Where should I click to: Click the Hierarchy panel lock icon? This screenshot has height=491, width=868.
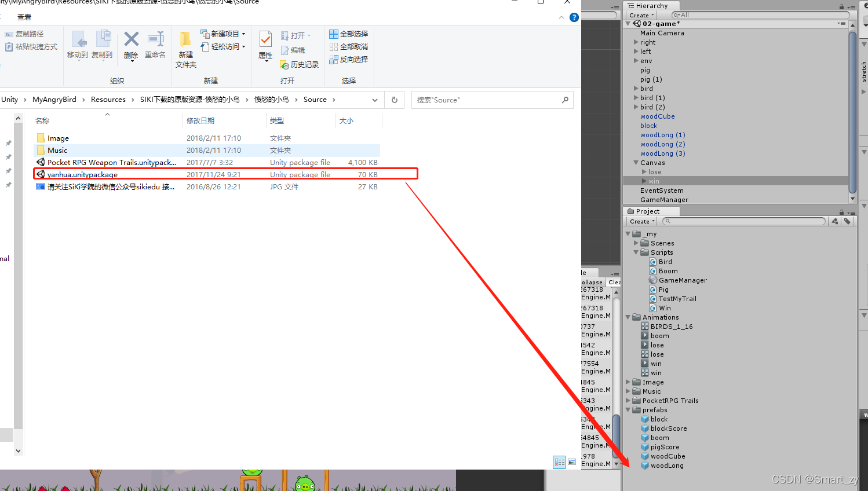[x=841, y=6]
